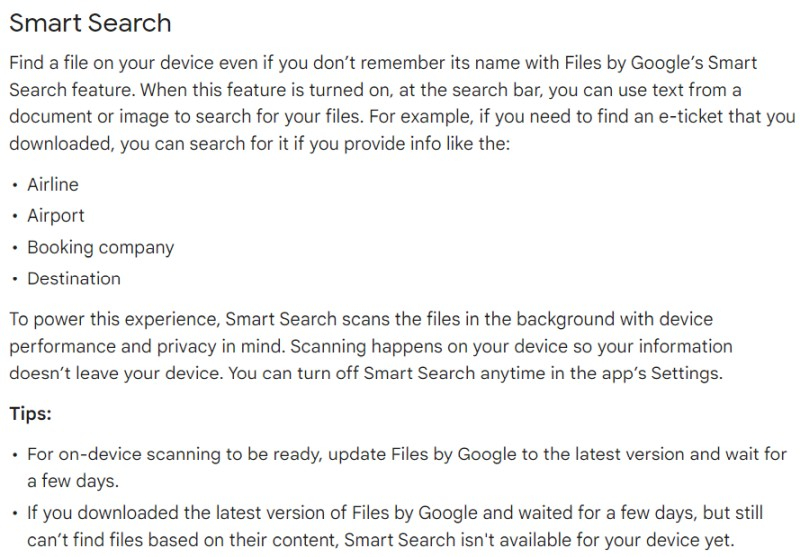This screenshot has width=800, height=557.
Task: Click the Airport bullet item
Action: [x=55, y=216]
